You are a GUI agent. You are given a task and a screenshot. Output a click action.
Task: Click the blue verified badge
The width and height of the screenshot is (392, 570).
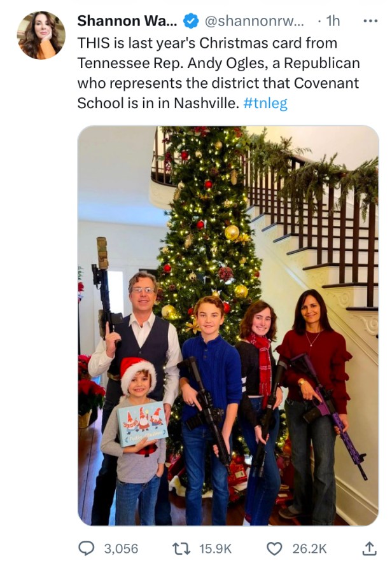190,22
